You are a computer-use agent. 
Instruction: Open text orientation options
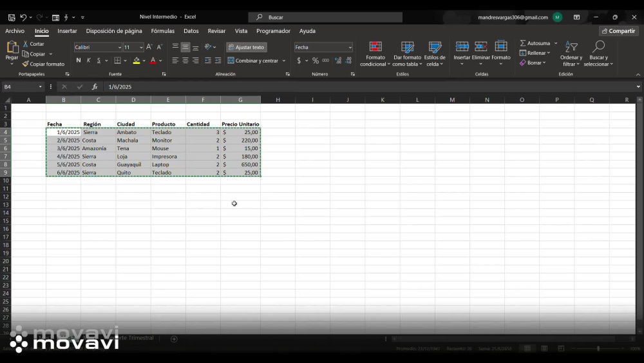210,47
